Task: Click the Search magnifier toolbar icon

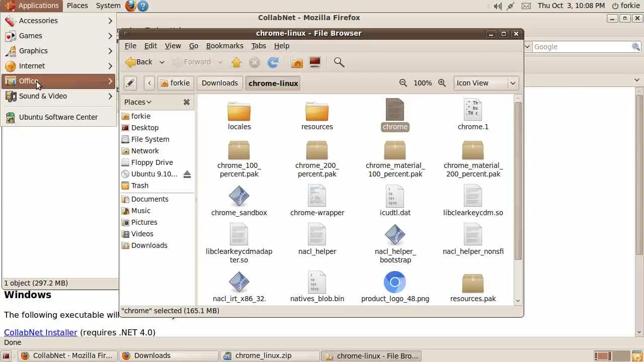Action: 339,62
